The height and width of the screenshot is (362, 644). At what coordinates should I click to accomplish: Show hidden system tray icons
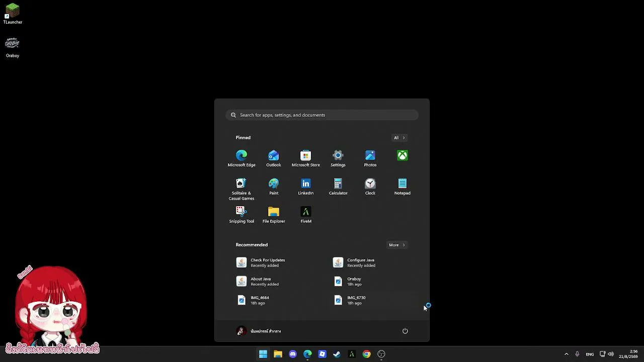[567, 354]
